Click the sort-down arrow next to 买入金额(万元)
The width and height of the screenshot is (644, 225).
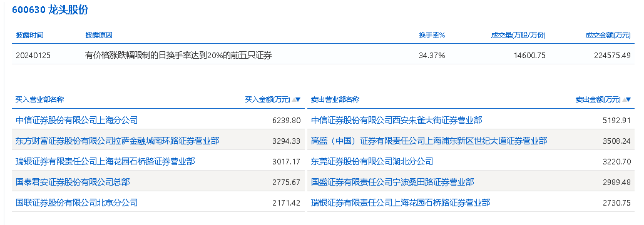pyautogui.click(x=298, y=99)
